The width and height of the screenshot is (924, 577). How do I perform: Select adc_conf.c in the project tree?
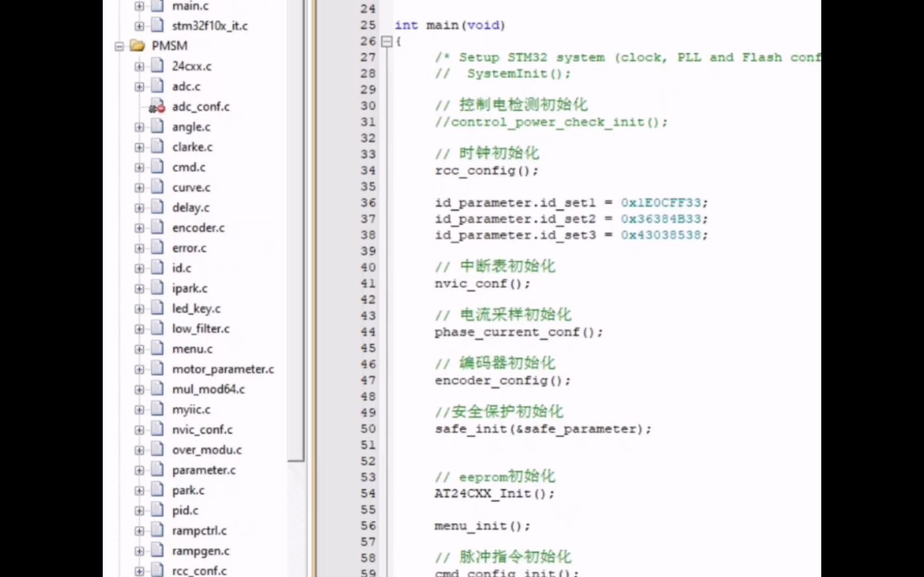[x=200, y=107]
